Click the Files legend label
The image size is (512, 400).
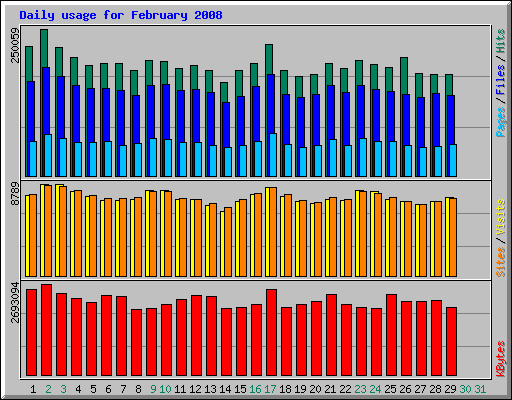point(501,79)
